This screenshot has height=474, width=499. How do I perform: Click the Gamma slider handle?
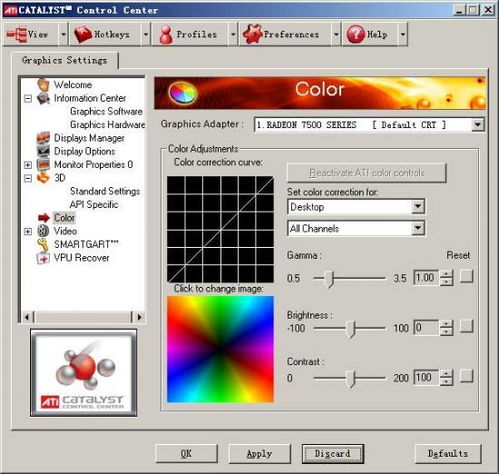click(x=329, y=279)
